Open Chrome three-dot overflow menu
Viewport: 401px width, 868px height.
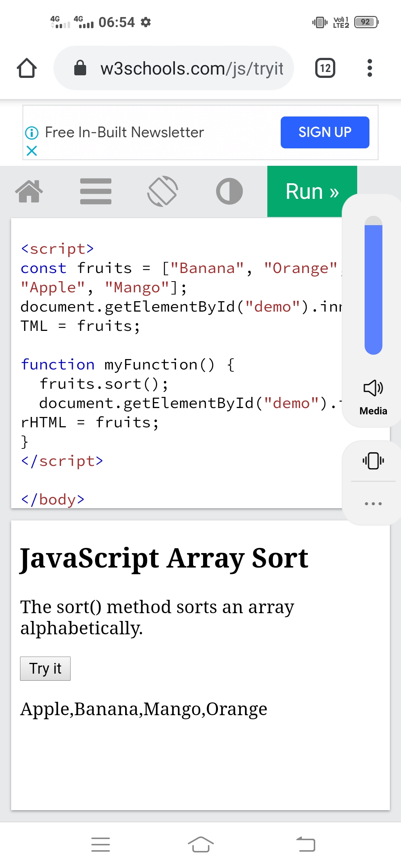coord(369,68)
